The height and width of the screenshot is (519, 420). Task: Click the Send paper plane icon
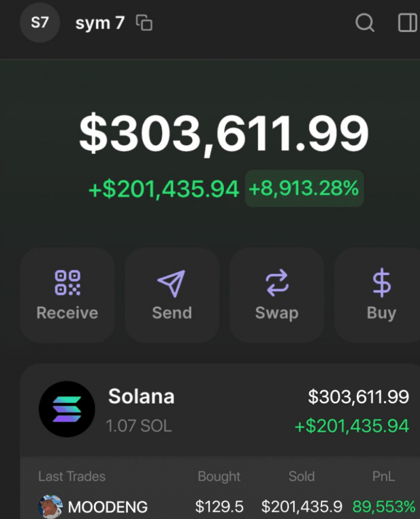171,283
